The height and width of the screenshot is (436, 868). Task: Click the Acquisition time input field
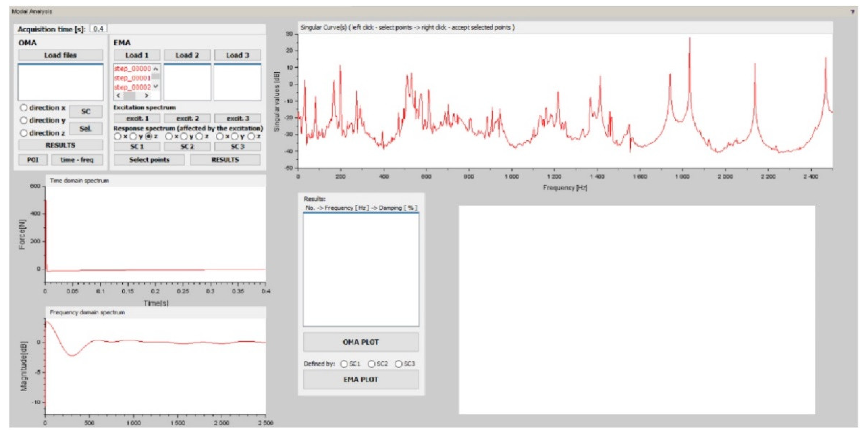pos(98,29)
